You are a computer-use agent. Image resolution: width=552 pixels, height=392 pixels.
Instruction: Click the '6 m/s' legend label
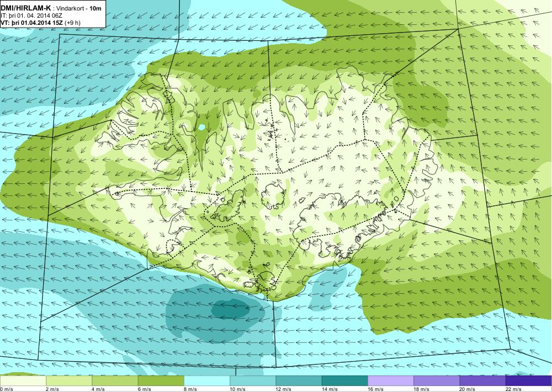[144, 389]
